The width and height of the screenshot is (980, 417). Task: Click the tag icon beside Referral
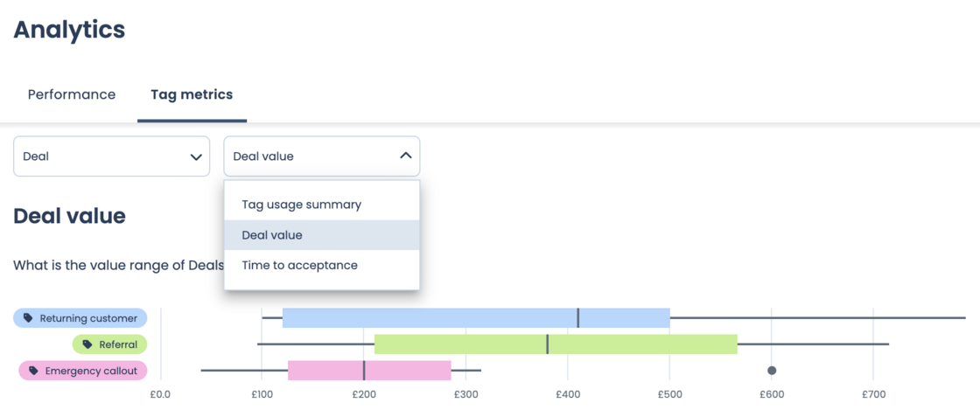tap(87, 344)
